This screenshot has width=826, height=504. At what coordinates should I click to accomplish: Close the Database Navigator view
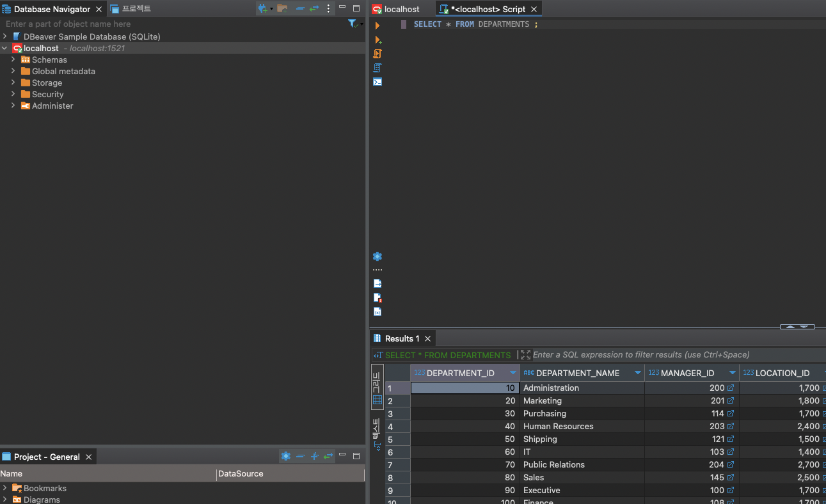click(x=98, y=9)
